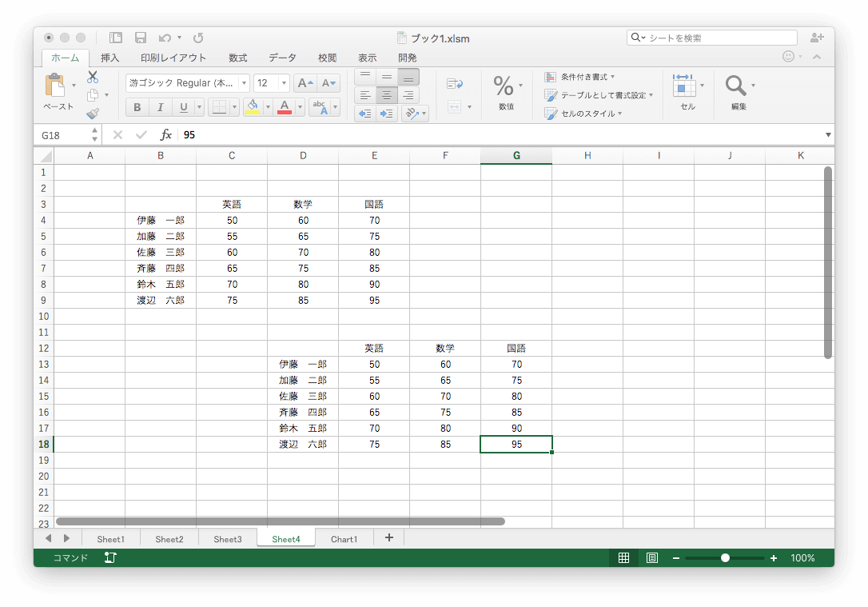The width and height of the screenshot is (868, 607).
Task: Open the 挿入 ribbon tab
Action: coord(109,58)
